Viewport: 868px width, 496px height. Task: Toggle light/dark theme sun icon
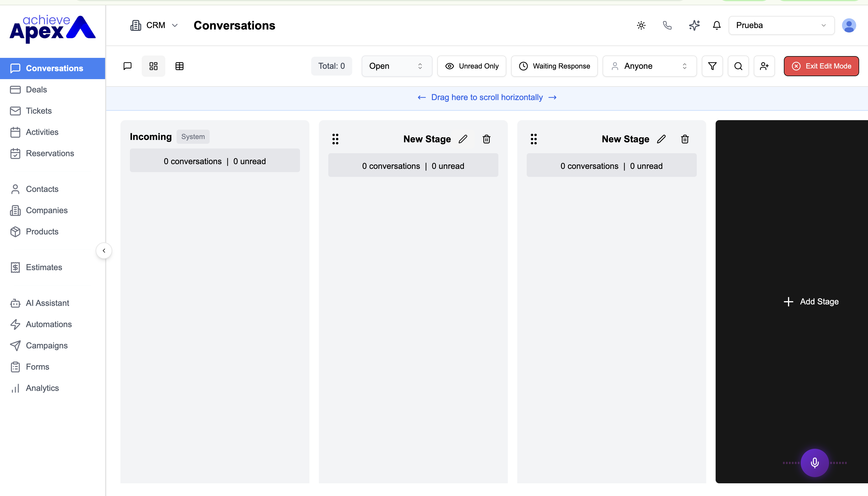tap(641, 25)
